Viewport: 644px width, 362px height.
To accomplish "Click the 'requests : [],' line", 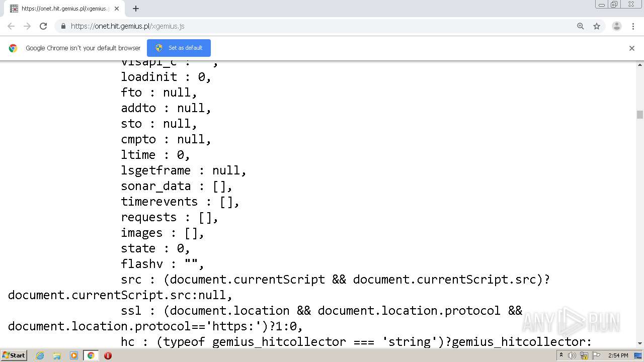I will click(170, 217).
